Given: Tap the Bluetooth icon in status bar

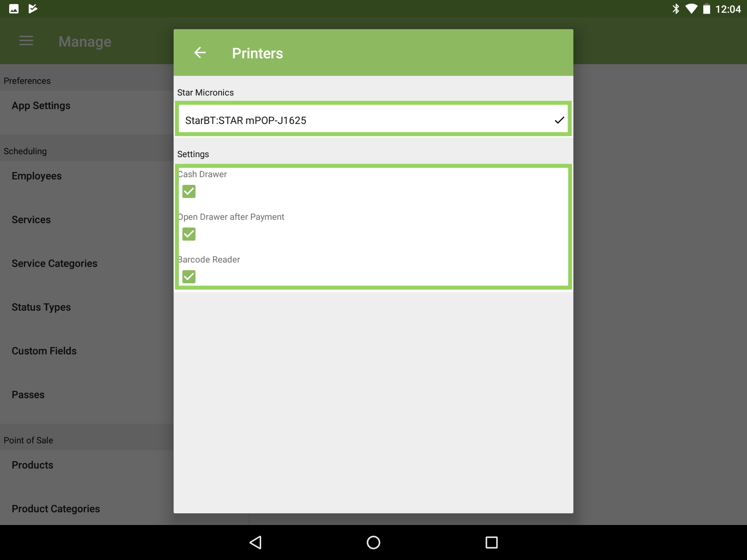Looking at the screenshot, I should [x=676, y=9].
